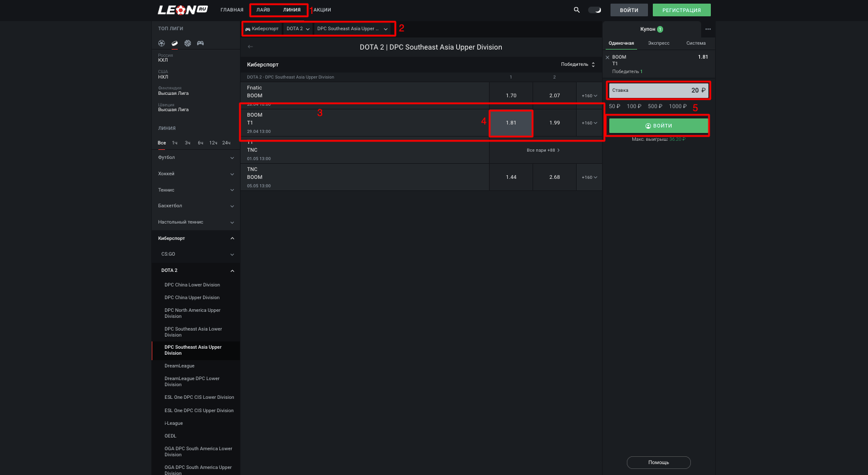Screen dimensions: 868x475
Task: Click the Киберспорт breadcrumb with gamepad
Action: [x=262, y=28]
